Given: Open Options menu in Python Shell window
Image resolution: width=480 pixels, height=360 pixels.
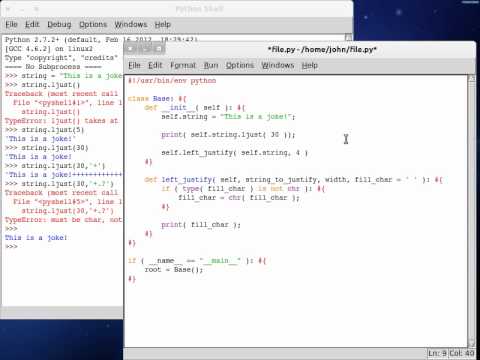Looking at the screenshot, I should point(93,25).
